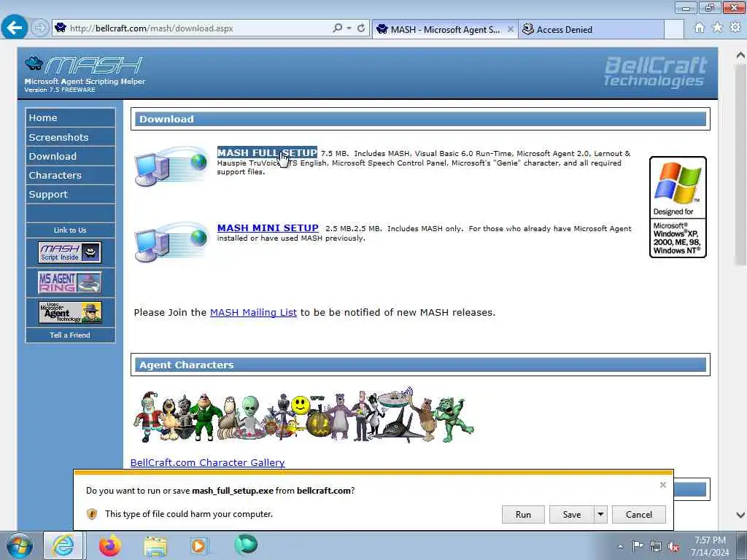Click the page scrollbar up arrow
The width and height of the screenshot is (747, 560).
[x=740, y=55]
